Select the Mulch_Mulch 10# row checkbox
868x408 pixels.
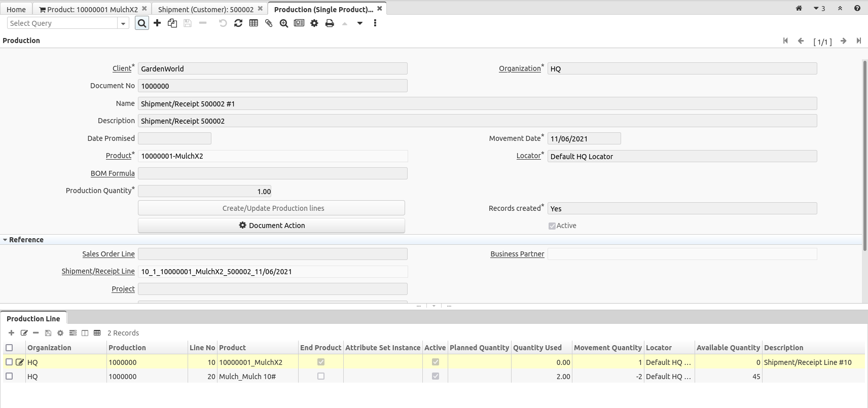[x=9, y=376]
